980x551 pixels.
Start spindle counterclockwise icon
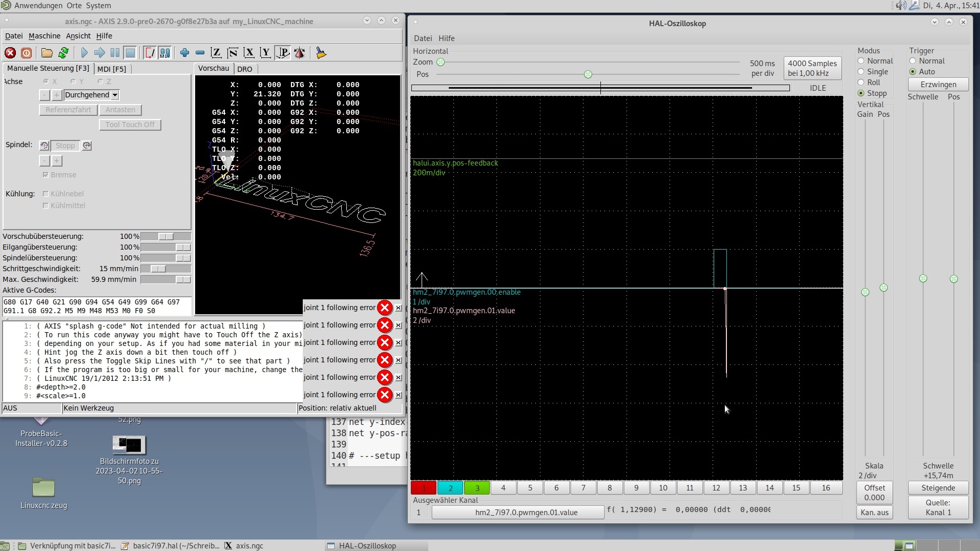pyautogui.click(x=45, y=146)
